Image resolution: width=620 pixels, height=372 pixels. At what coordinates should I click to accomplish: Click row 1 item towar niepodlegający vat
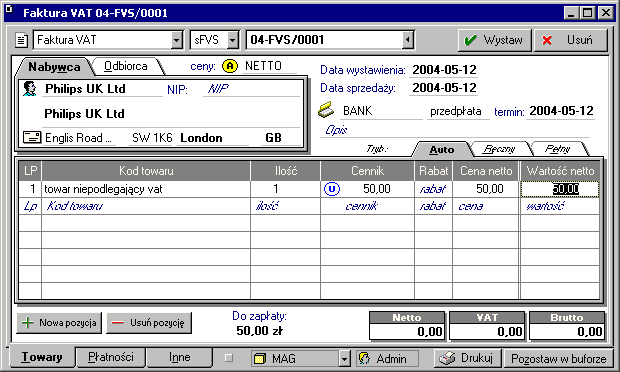(146, 189)
